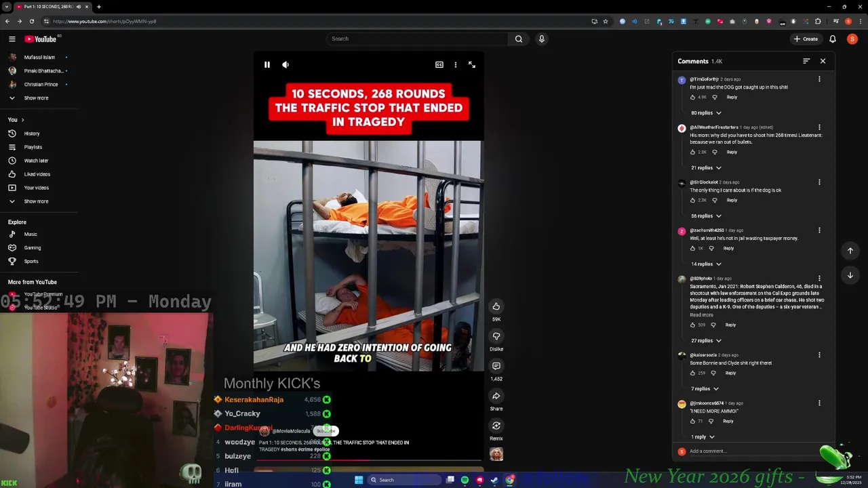Open Watch later in the sidebar
Image resolution: width=868 pixels, height=488 pixels.
(36, 161)
